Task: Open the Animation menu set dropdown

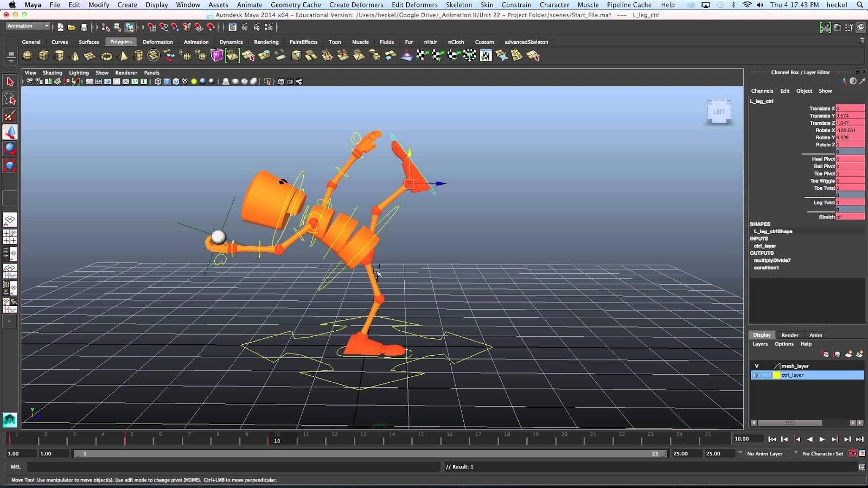Action: (26, 25)
